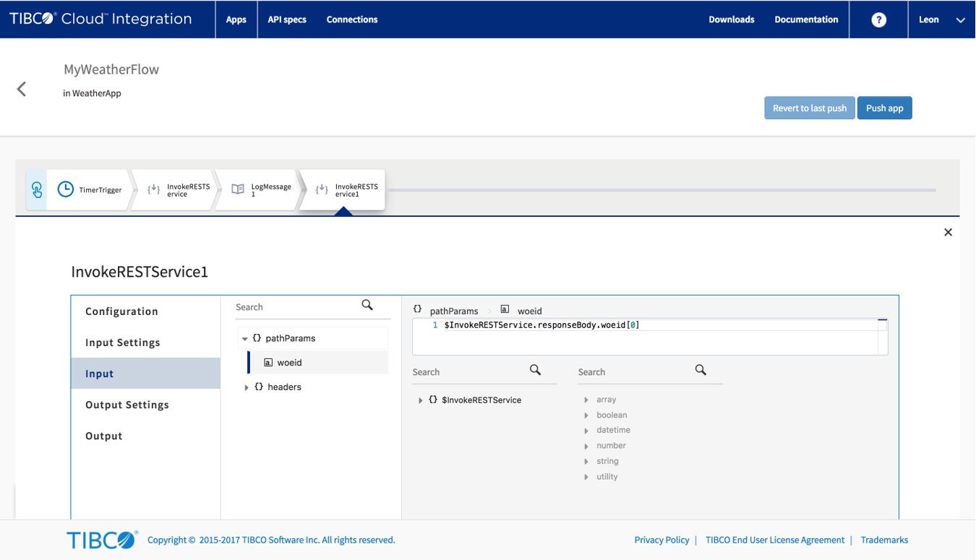This screenshot has width=976, height=560.
Task: Click the Push app button
Action: click(884, 108)
